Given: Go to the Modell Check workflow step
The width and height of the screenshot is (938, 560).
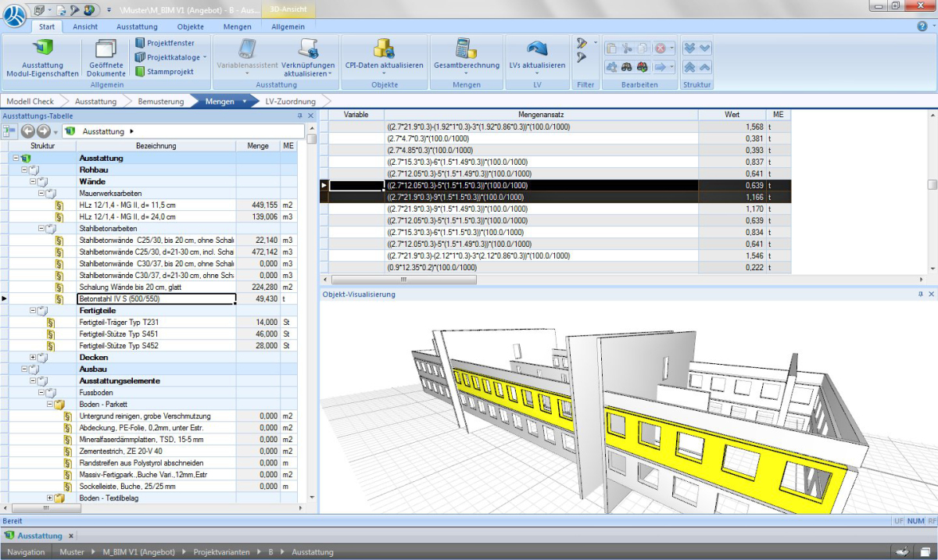Looking at the screenshot, I should [30, 102].
